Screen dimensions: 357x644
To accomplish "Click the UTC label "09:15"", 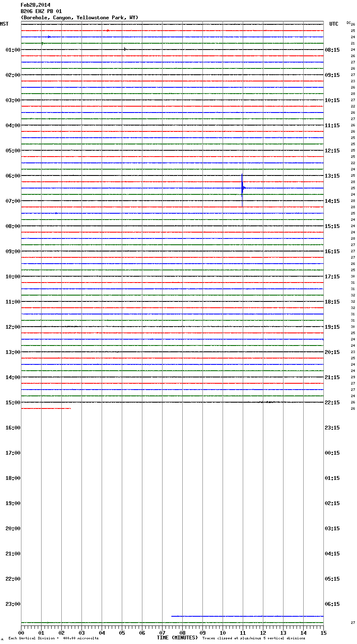I will click(332, 75).
